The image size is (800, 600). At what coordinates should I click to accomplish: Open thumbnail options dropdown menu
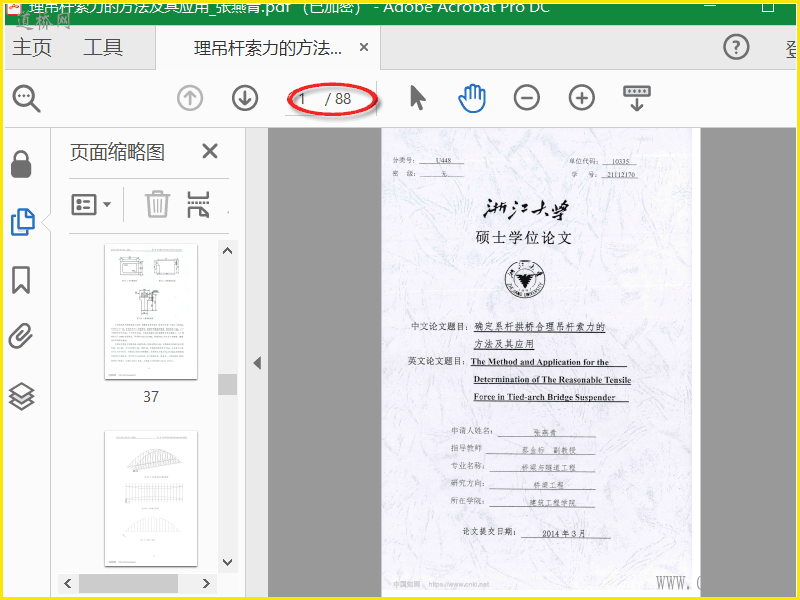[91, 205]
